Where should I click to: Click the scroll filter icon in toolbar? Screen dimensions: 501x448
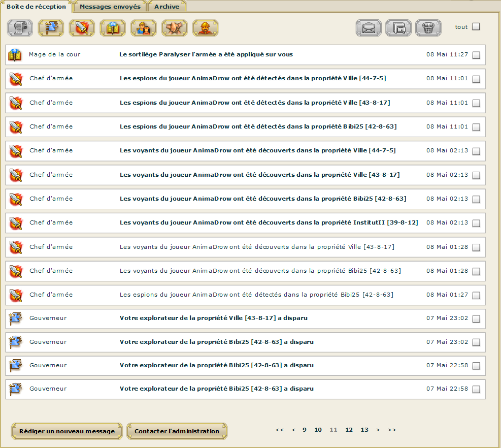click(x=20, y=27)
